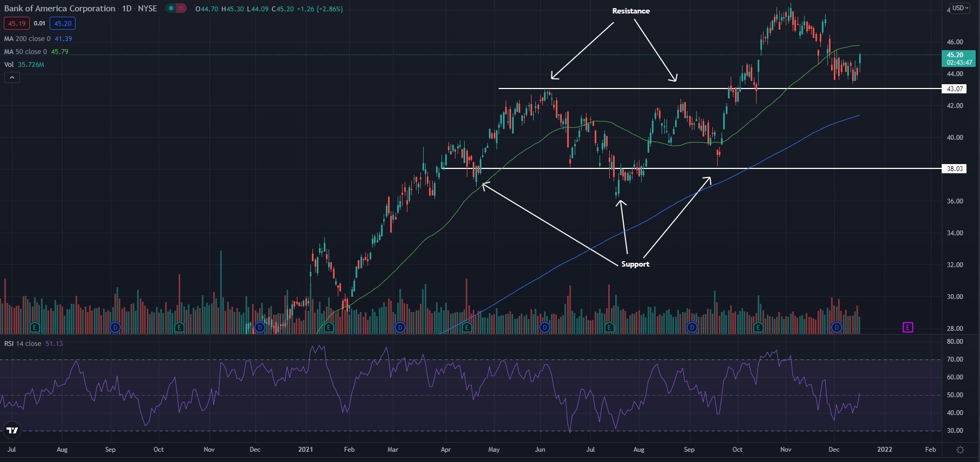Click the blue 45.20 buy price button
The image size is (980, 462).
[63, 23]
